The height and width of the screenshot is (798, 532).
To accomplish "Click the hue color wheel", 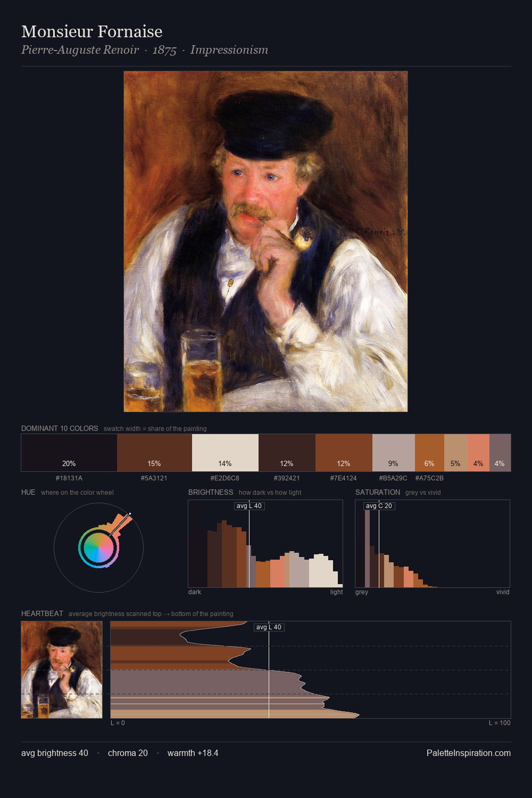I will click(x=98, y=547).
